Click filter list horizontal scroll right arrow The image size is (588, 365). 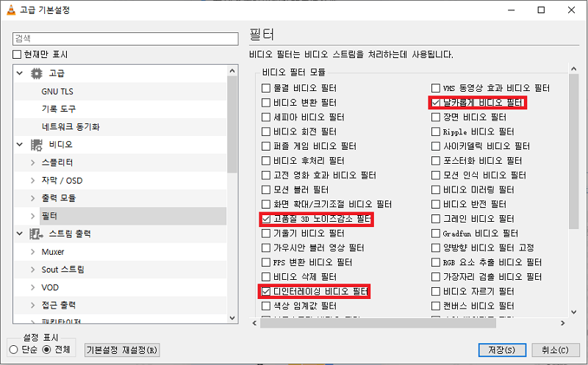[562, 323]
